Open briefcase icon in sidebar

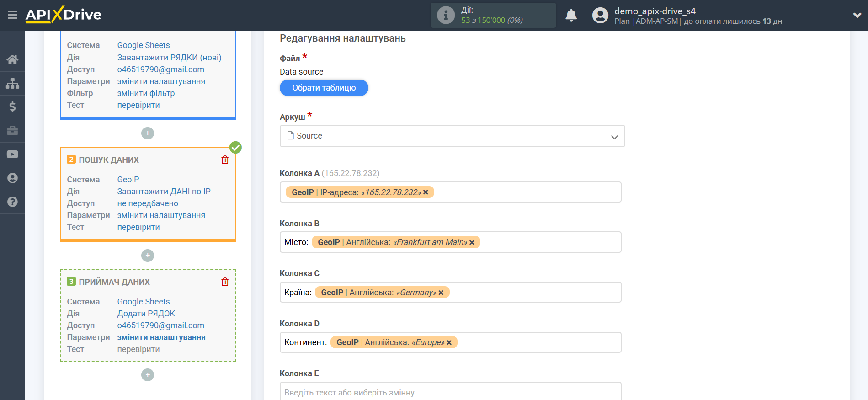12,131
